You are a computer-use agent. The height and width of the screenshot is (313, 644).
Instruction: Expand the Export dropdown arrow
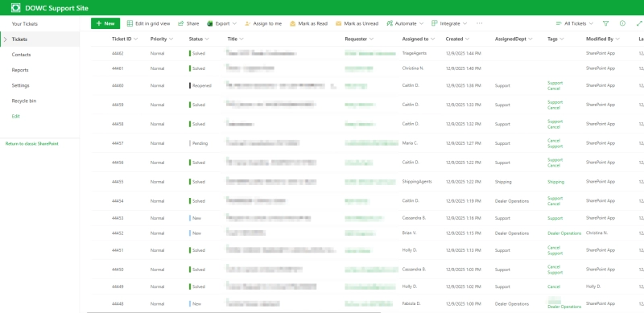234,24
